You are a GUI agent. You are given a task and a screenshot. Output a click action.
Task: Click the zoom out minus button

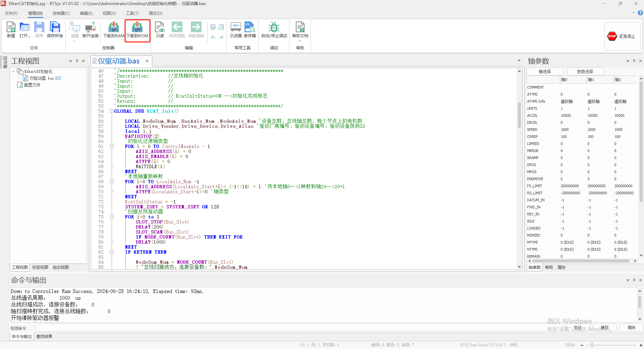coord(582,345)
